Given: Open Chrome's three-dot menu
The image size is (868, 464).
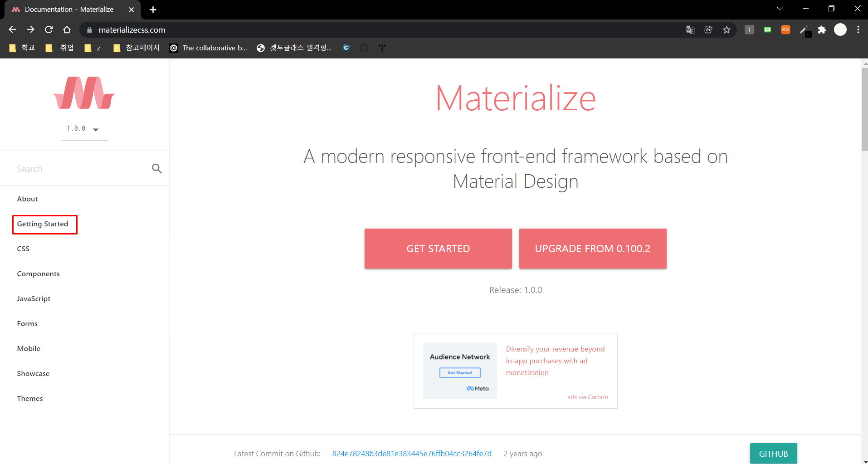Looking at the screenshot, I should [x=858, y=30].
